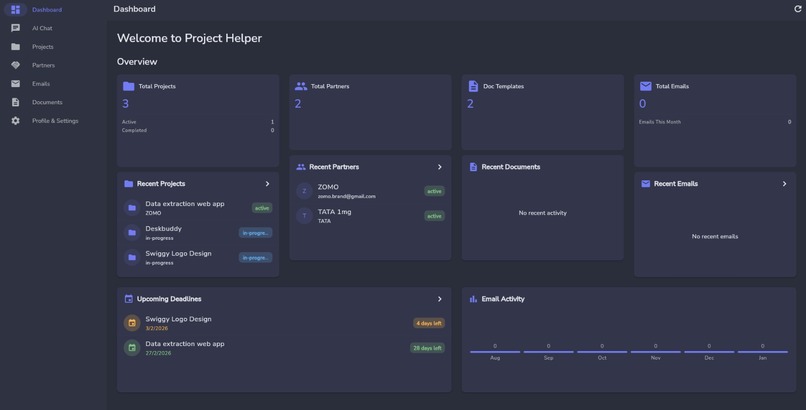Click the Partners handshake icon in sidebar
The image size is (806, 410).
(x=15, y=65)
